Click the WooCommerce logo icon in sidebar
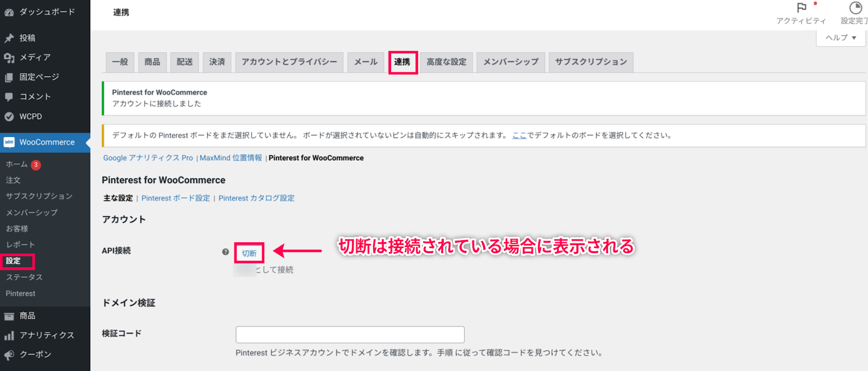The width and height of the screenshot is (868, 371). coord(9,142)
